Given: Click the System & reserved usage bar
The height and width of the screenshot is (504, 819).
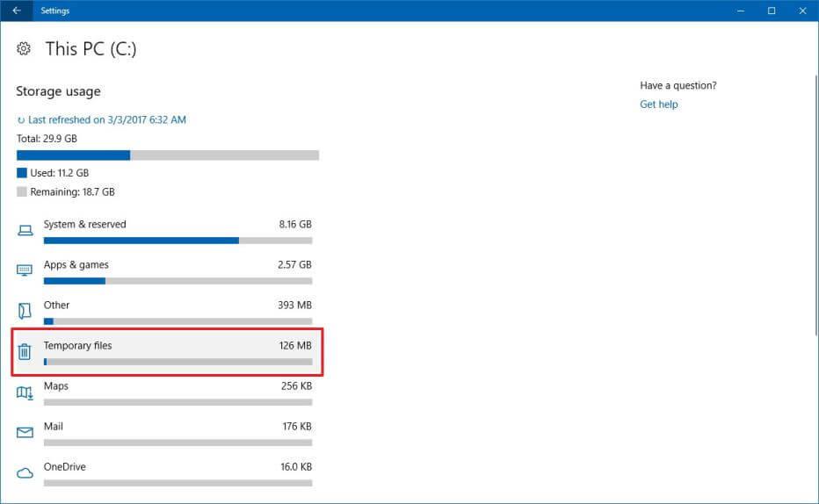Looking at the screenshot, I should point(178,241).
